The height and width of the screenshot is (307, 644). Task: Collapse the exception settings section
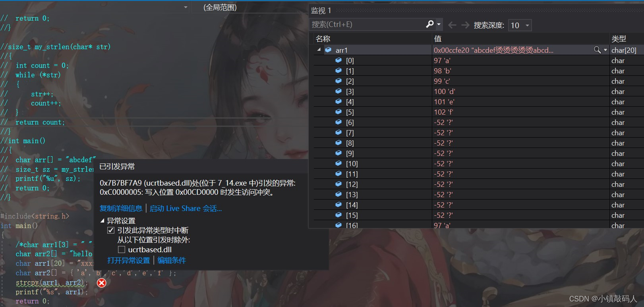[x=102, y=221]
